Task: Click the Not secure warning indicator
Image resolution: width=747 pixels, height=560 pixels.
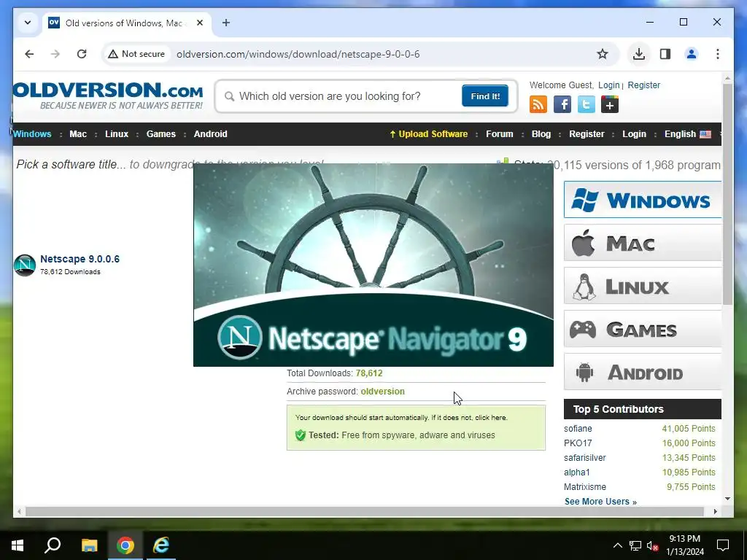Action: click(x=136, y=54)
